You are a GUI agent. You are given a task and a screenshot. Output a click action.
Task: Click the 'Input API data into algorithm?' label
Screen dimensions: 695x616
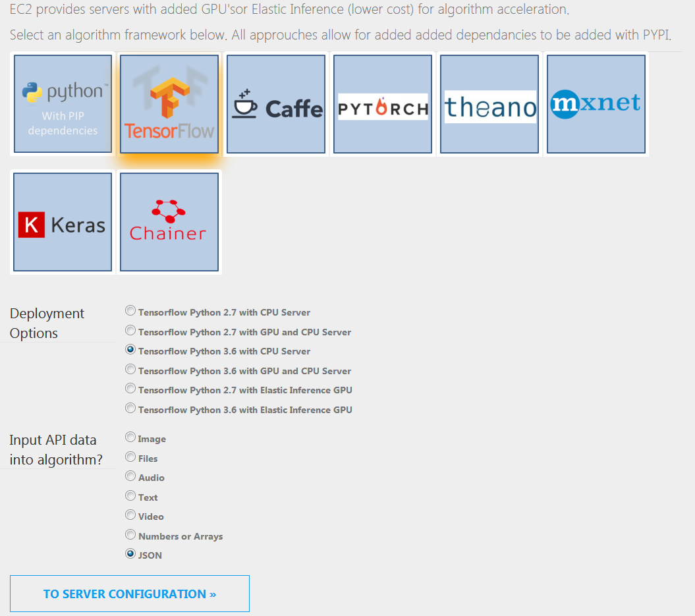[x=56, y=450]
